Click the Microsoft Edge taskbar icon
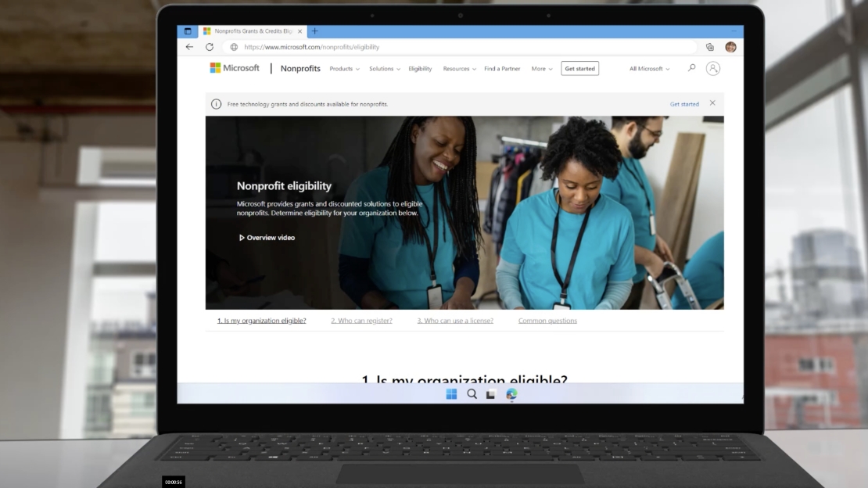The image size is (868, 488). 511,394
